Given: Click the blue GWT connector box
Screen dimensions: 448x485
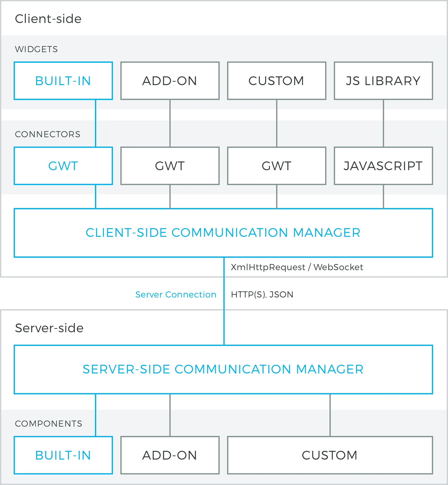Looking at the screenshot, I should click(x=63, y=166).
